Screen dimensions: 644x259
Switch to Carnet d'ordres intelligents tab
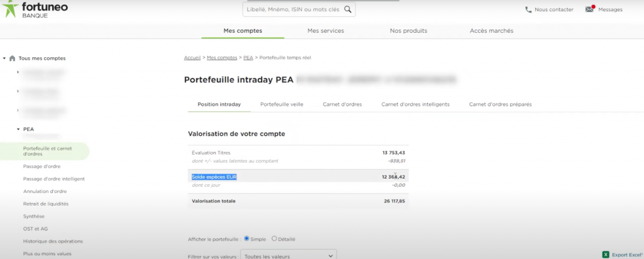415,104
